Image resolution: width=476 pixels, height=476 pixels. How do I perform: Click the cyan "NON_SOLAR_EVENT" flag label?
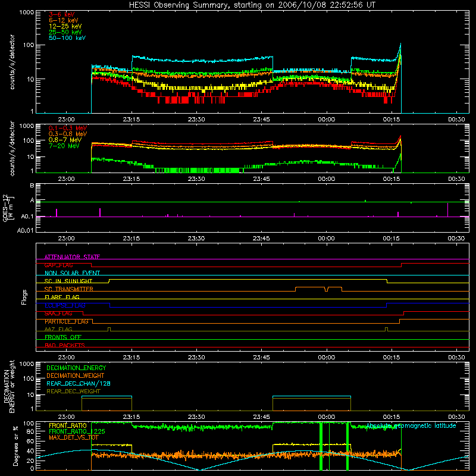(x=72, y=273)
